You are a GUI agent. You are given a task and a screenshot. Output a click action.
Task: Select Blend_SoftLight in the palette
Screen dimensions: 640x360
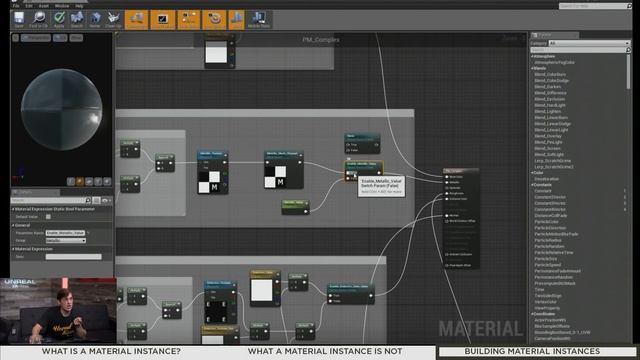pyautogui.click(x=549, y=154)
